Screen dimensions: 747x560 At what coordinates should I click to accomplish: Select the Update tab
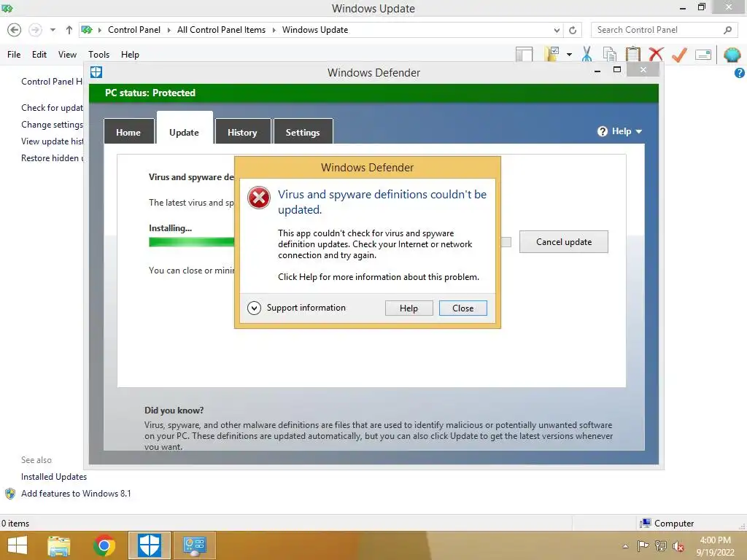tap(185, 130)
